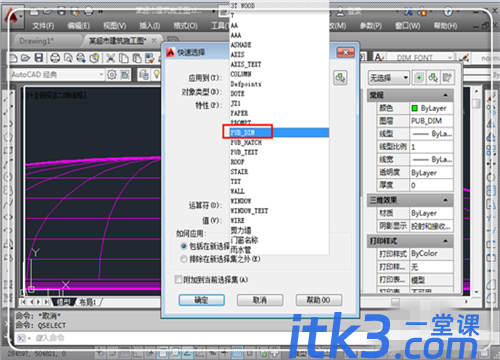Click the Help question mark icon in title bar

point(447,12)
